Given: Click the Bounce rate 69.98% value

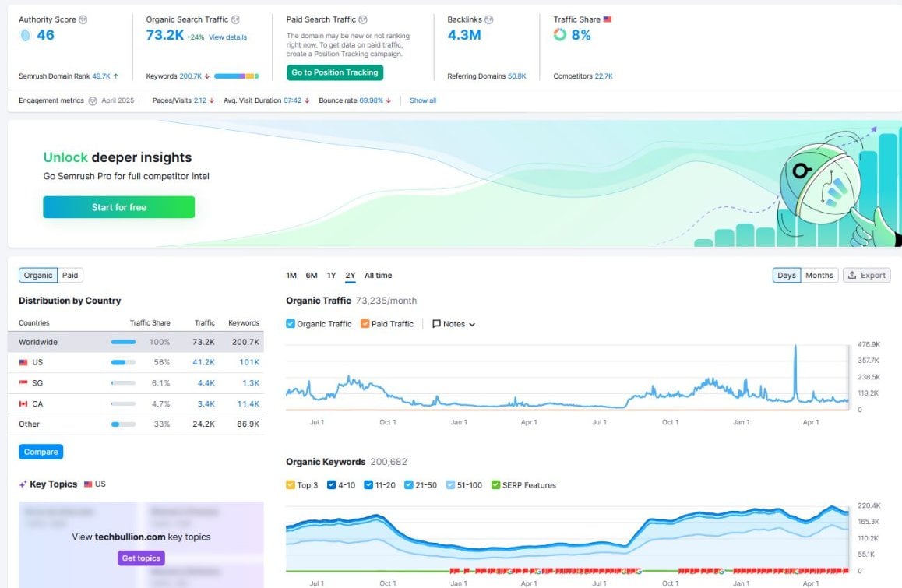Looking at the screenshot, I should (x=371, y=100).
